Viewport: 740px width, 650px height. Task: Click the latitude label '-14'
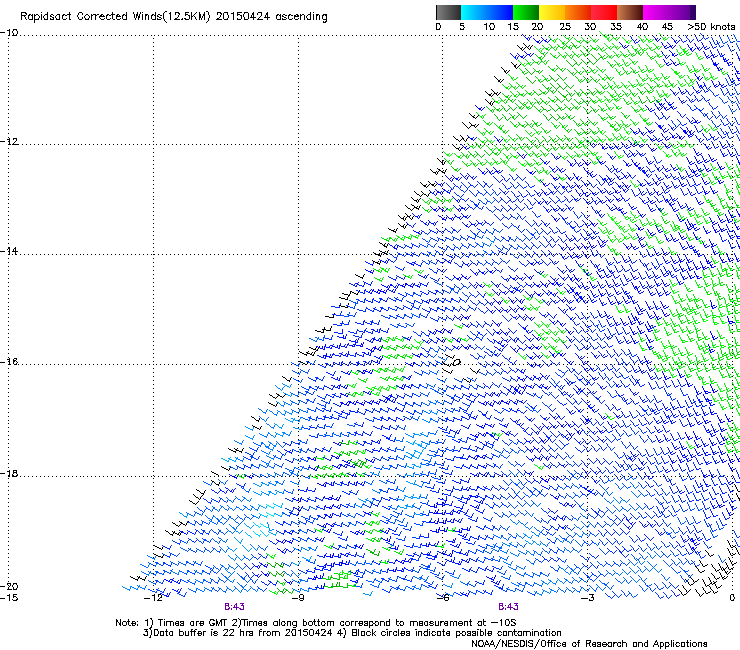pyautogui.click(x=9, y=251)
